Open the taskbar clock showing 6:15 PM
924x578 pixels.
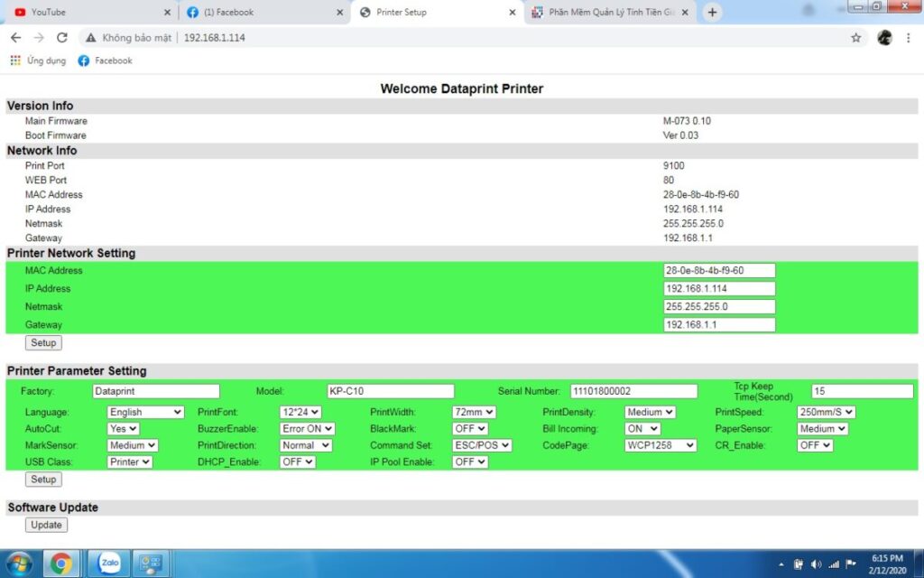[887, 564]
